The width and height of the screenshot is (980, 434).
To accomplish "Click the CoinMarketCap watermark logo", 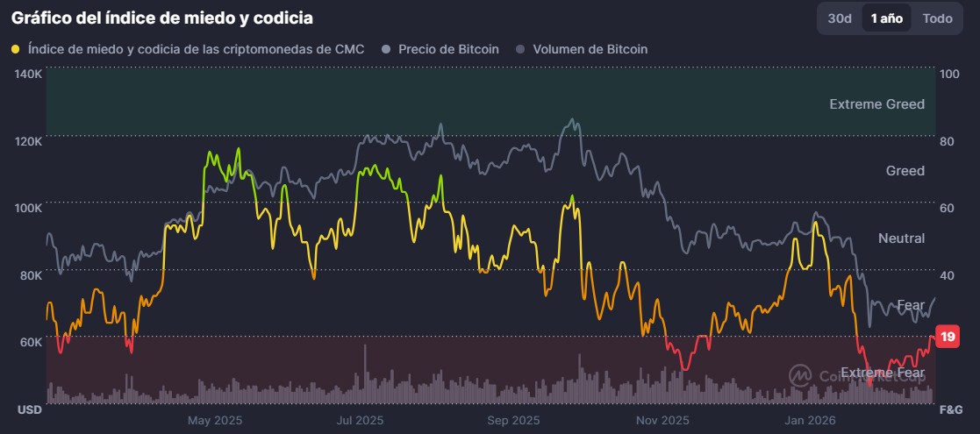I will point(800,376).
